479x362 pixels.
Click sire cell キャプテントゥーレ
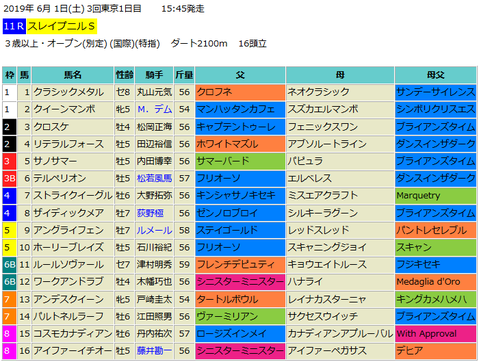point(240,127)
